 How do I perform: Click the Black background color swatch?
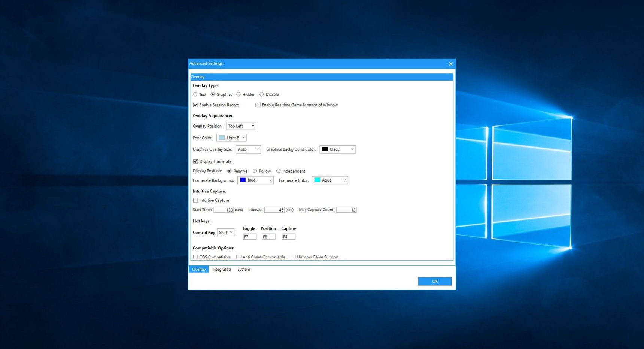(x=325, y=149)
